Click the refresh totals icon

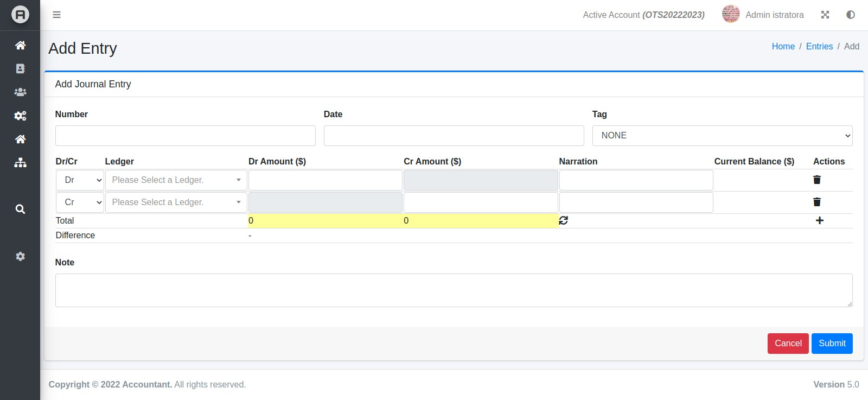564,220
